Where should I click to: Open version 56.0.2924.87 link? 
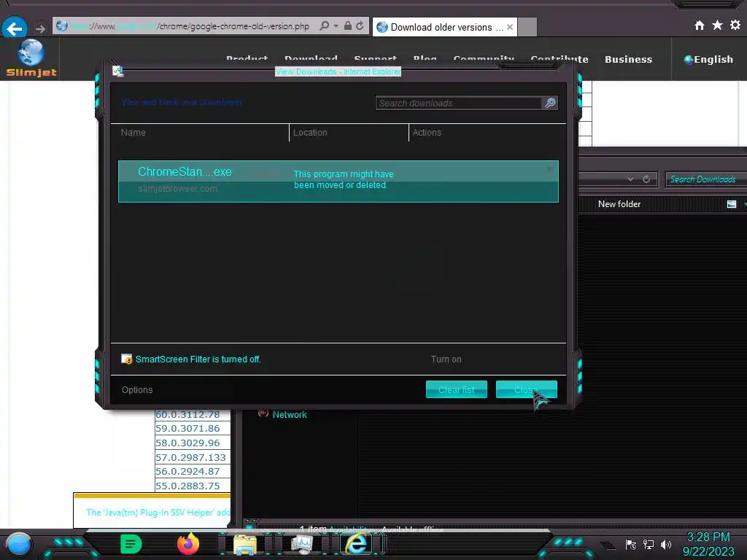coord(187,472)
